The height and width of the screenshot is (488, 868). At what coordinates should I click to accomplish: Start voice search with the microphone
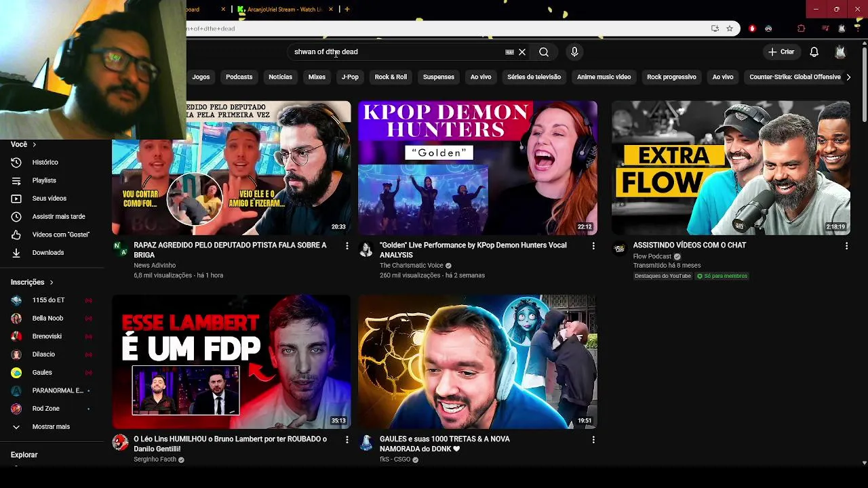point(574,52)
